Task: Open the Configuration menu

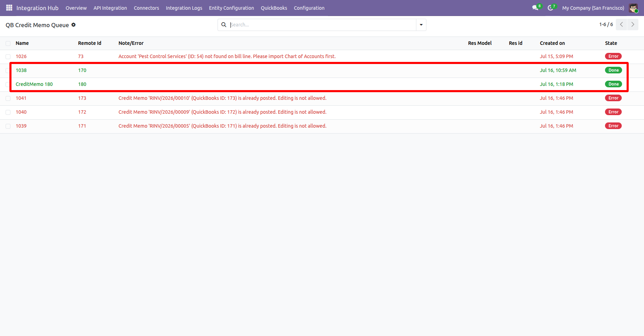Action: (x=309, y=8)
